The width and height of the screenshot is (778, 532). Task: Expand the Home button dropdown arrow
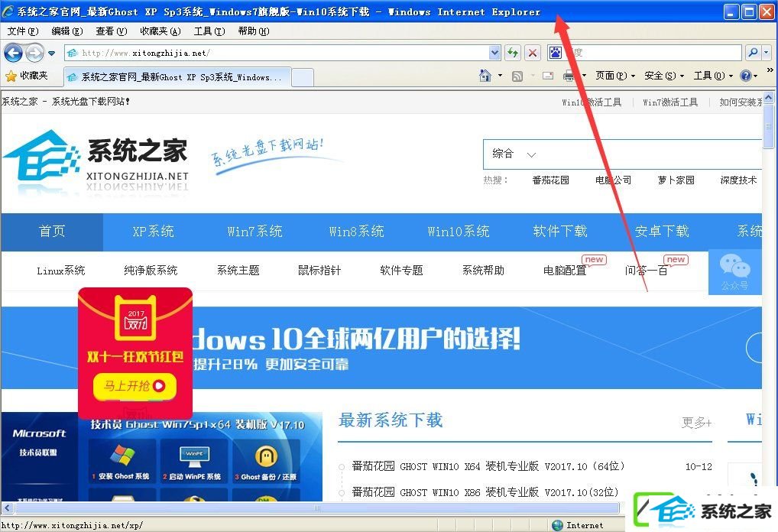click(x=500, y=76)
